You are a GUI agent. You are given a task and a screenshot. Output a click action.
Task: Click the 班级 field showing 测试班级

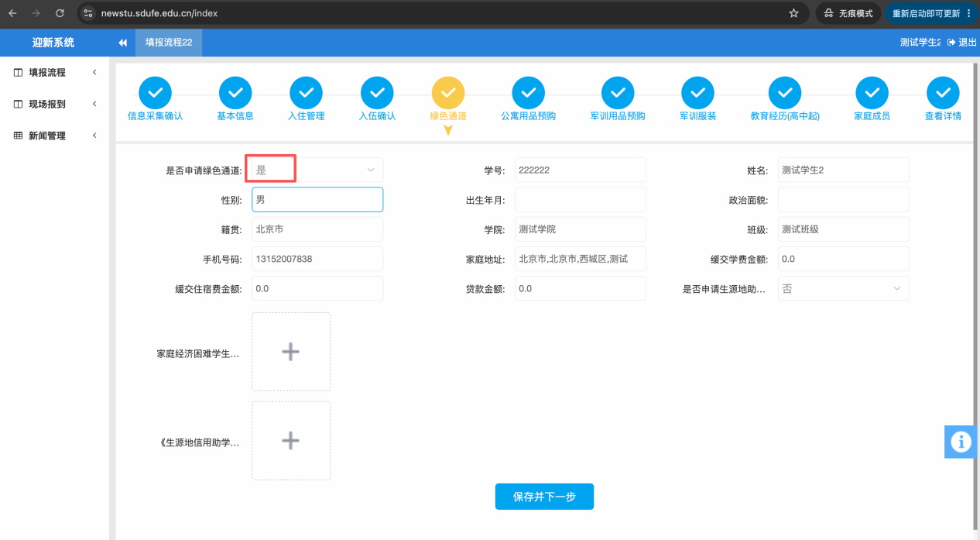(843, 229)
